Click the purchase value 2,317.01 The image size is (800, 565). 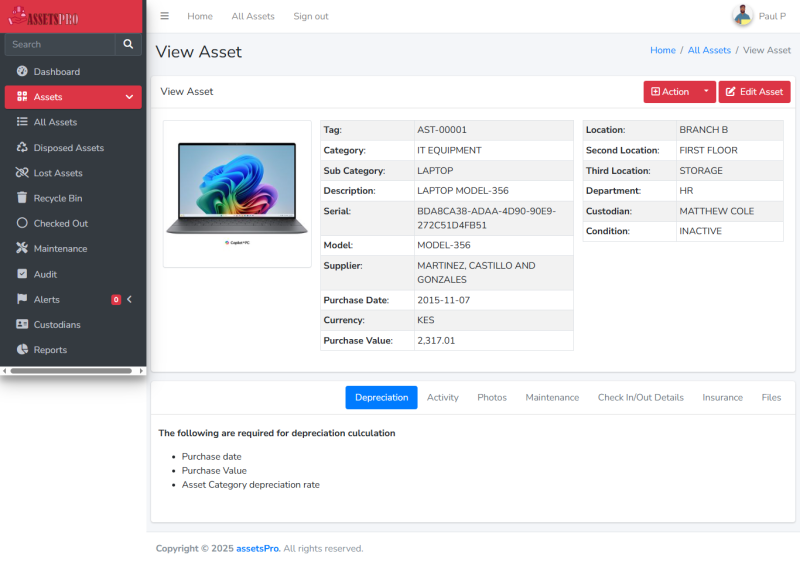436,340
